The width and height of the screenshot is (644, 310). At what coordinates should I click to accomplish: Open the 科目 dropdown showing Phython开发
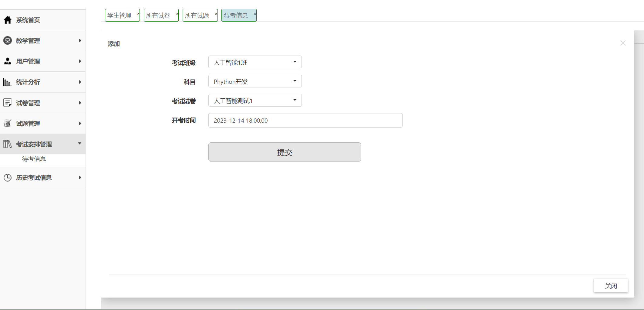coord(255,81)
